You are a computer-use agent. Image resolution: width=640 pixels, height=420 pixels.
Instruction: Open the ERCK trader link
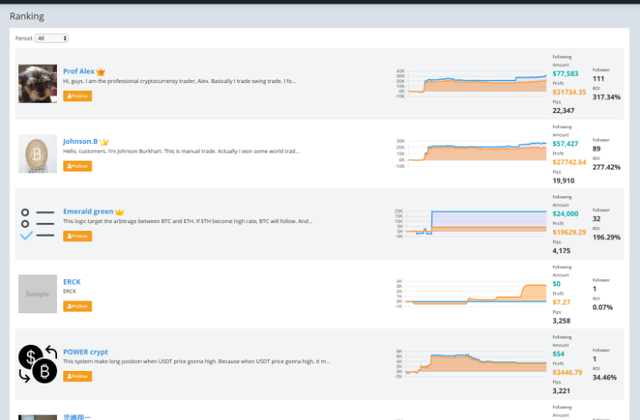pos(72,282)
